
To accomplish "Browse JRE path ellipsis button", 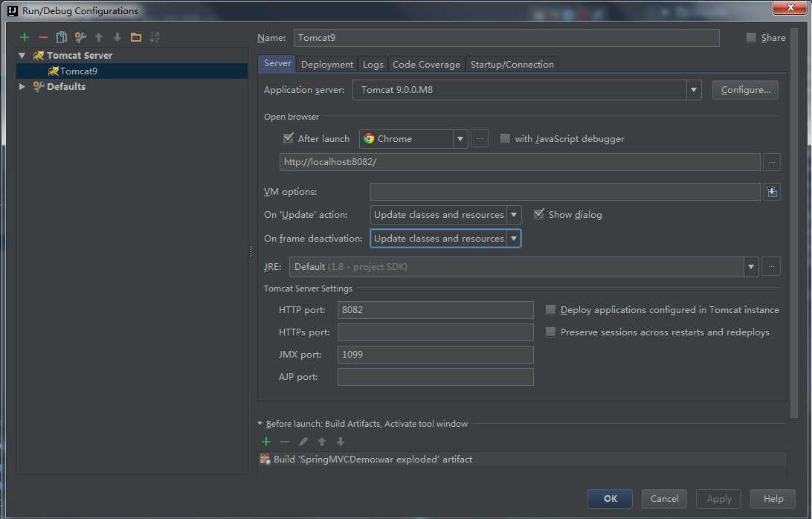I will pos(771,267).
